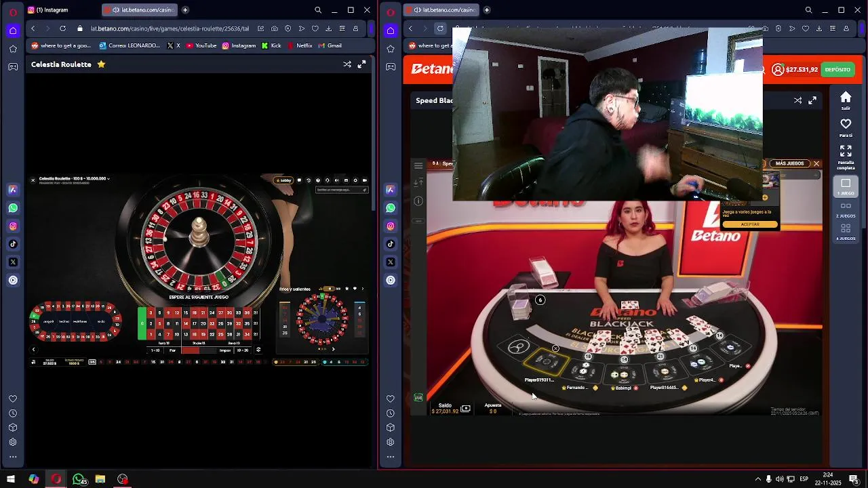Screen dimensions: 868x488
Task: Shuffle game icon beside Celestia Roulette title
Action: [347, 64]
